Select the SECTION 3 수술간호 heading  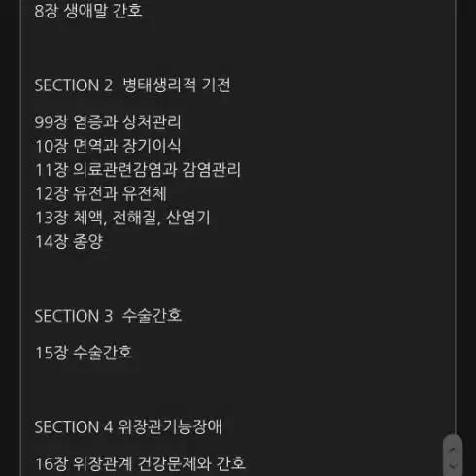pos(108,316)
